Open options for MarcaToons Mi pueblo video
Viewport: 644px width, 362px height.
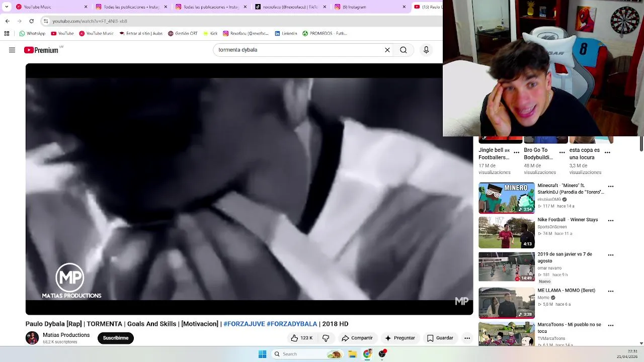coord(611,325)
